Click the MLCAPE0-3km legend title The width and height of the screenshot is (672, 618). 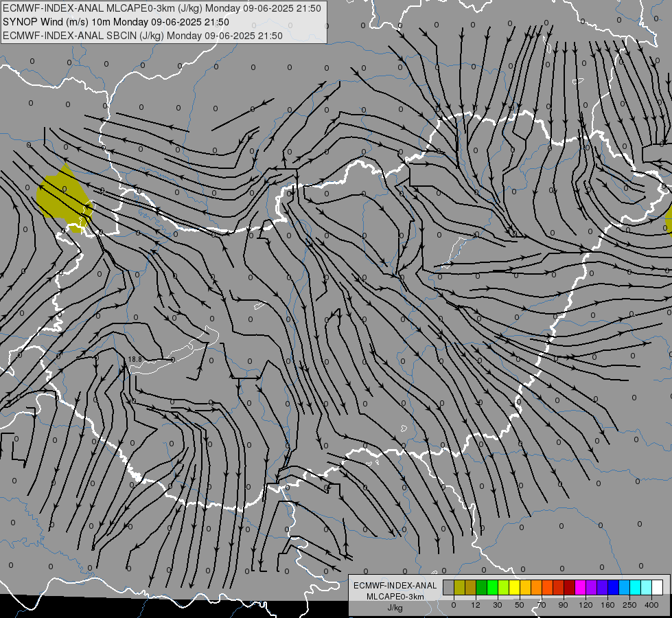395,597
